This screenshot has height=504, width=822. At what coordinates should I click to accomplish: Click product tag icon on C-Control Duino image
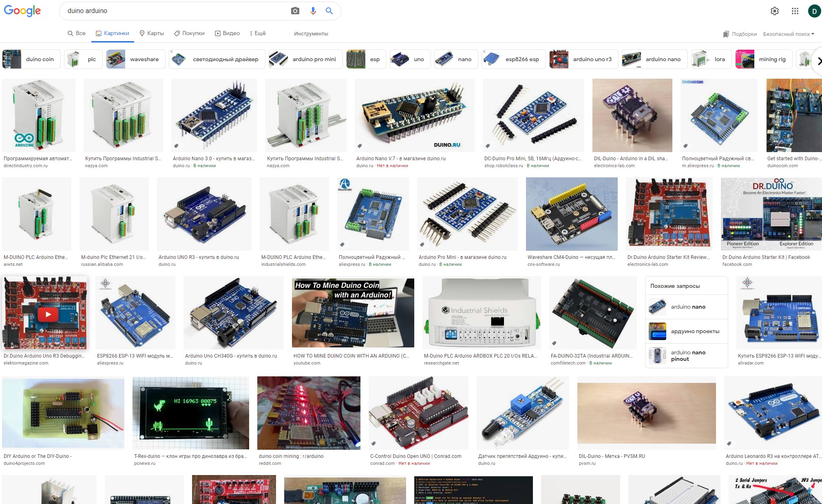pos(373,443)
